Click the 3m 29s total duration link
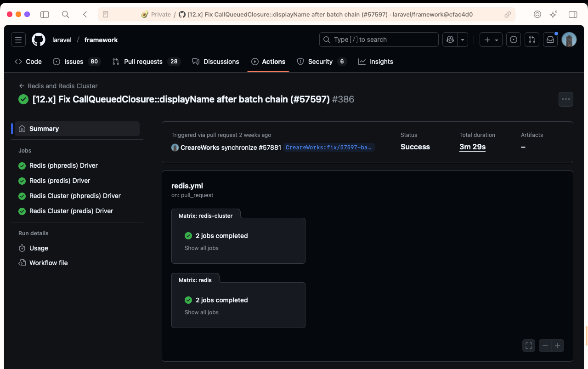588x369 pixels. tap(472, 147)
